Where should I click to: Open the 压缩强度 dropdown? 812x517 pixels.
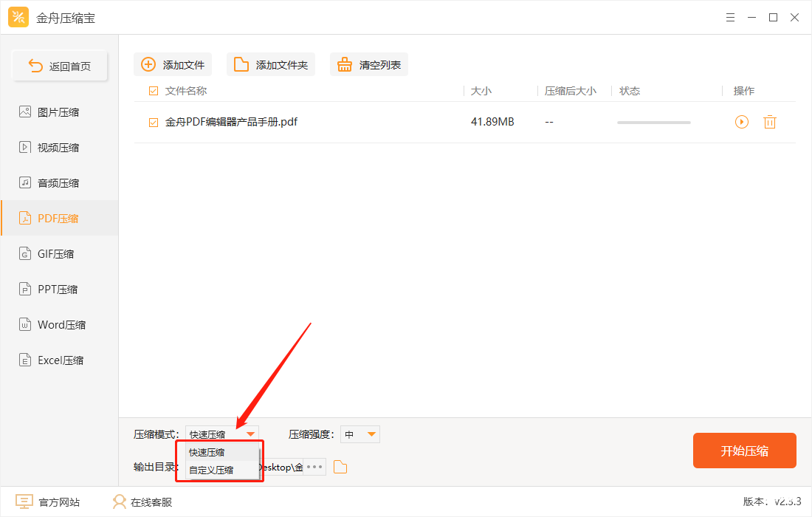tap(359, 434)
